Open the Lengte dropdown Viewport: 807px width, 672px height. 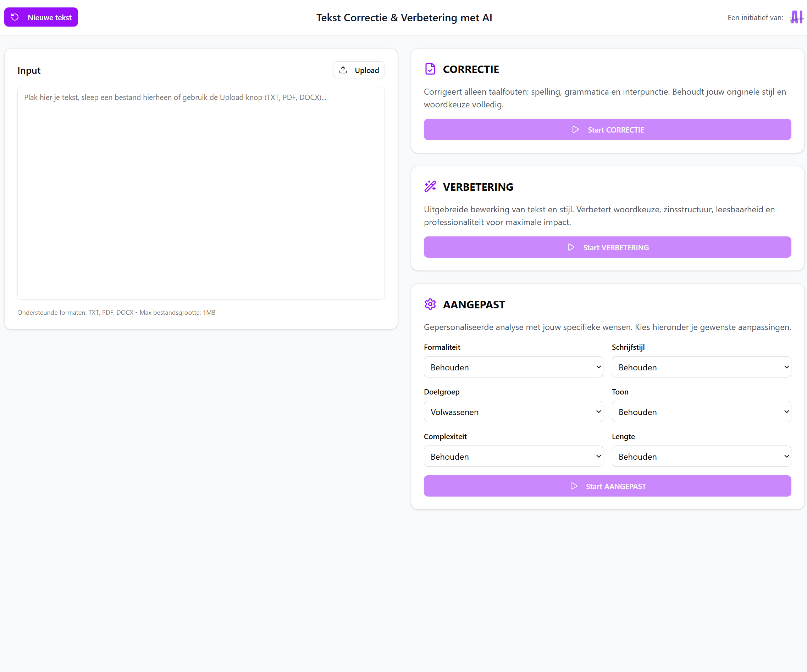[701, 456]
